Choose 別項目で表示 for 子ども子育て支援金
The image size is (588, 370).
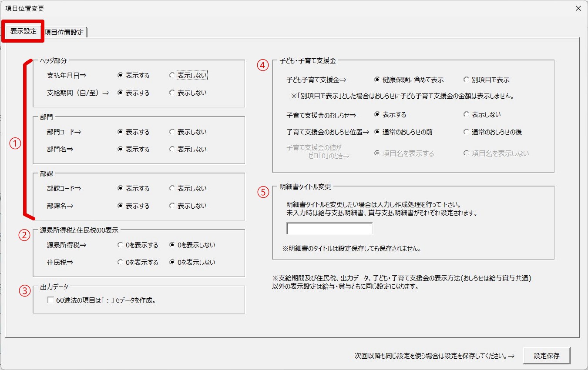[x=467, y=80]
